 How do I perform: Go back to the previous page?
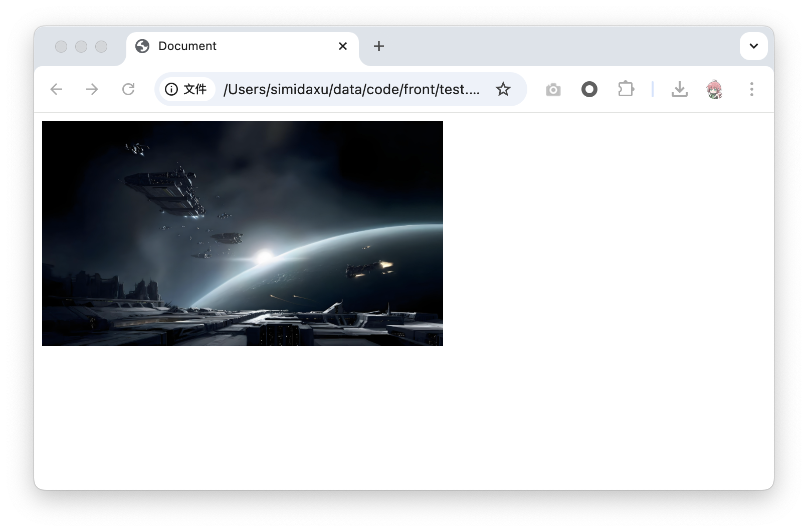pos(56,89)
